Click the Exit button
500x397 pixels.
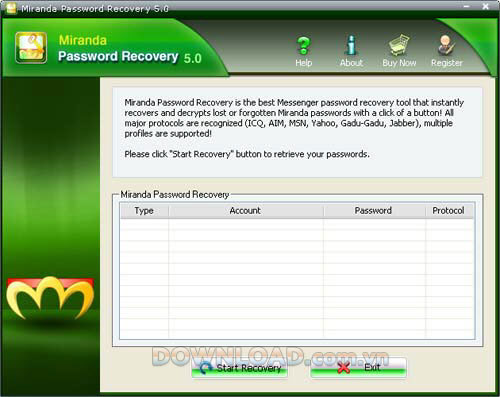pyautogui.click(x=358, y=368)
